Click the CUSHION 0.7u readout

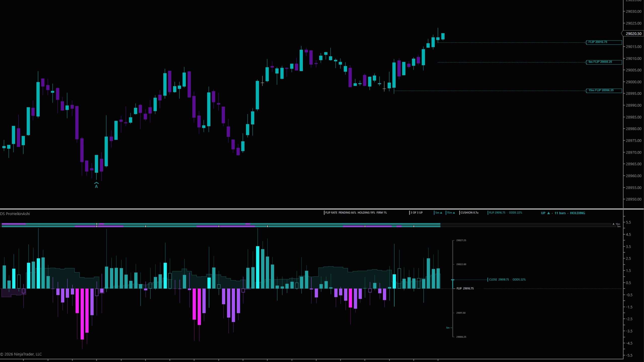click(x=469, y=213)
